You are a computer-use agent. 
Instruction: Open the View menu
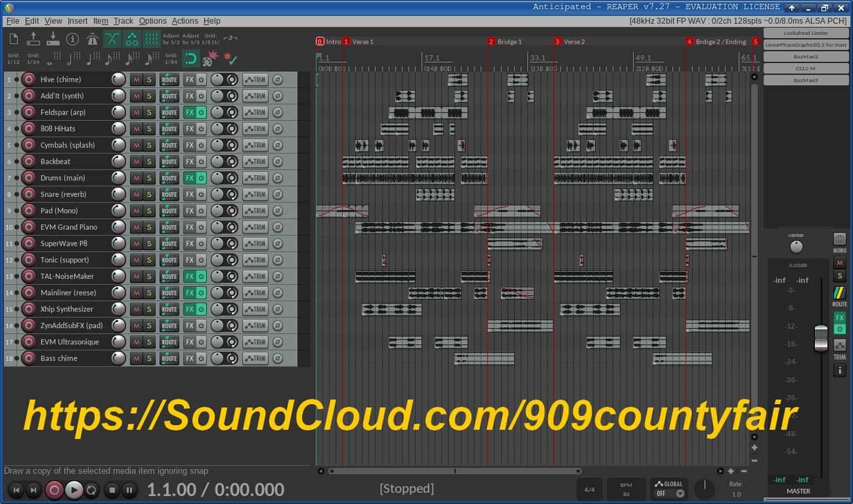[53, 21]
